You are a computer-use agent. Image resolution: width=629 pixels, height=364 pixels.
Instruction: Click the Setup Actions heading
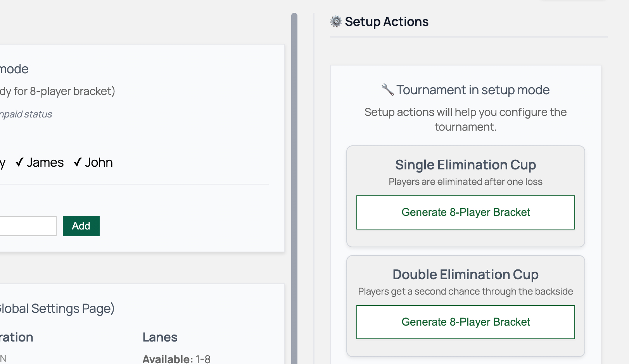point(387,22)
